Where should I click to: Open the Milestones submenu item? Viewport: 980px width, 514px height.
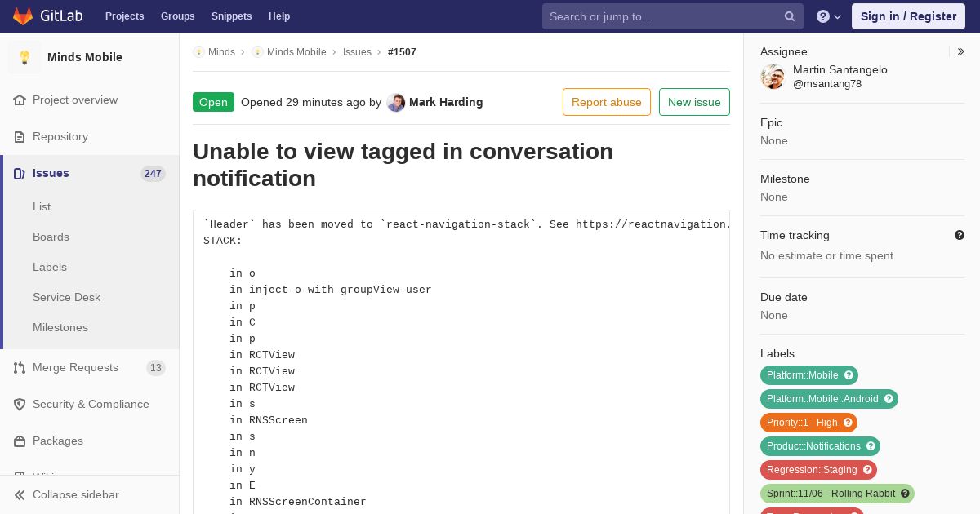point(60,327)
